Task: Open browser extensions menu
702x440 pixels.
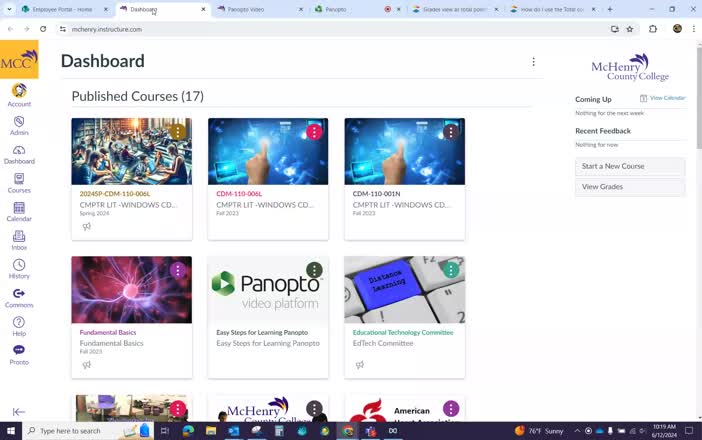Action: 653,29
